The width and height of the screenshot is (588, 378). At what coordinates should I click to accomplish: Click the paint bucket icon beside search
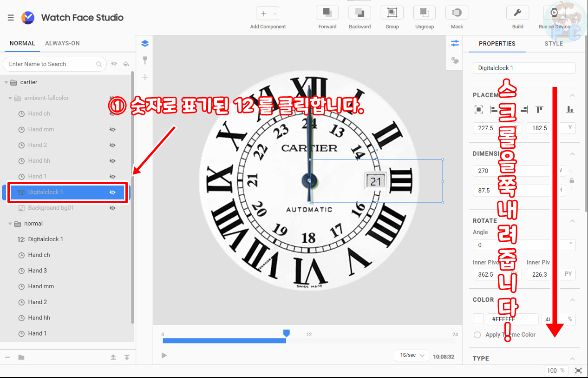pos(126,64)
